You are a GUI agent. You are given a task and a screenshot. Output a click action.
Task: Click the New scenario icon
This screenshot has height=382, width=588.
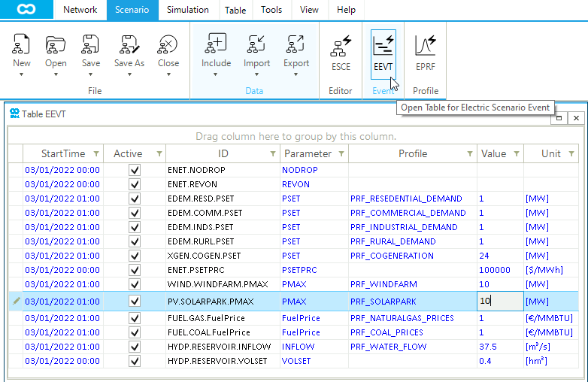click(x=22, y=44)
